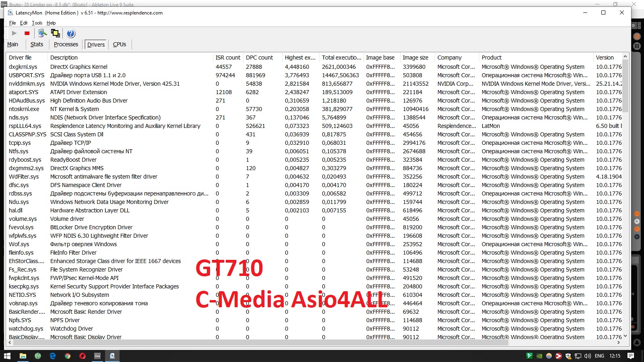Select the dxgkrnl.sys driver row

314,67
